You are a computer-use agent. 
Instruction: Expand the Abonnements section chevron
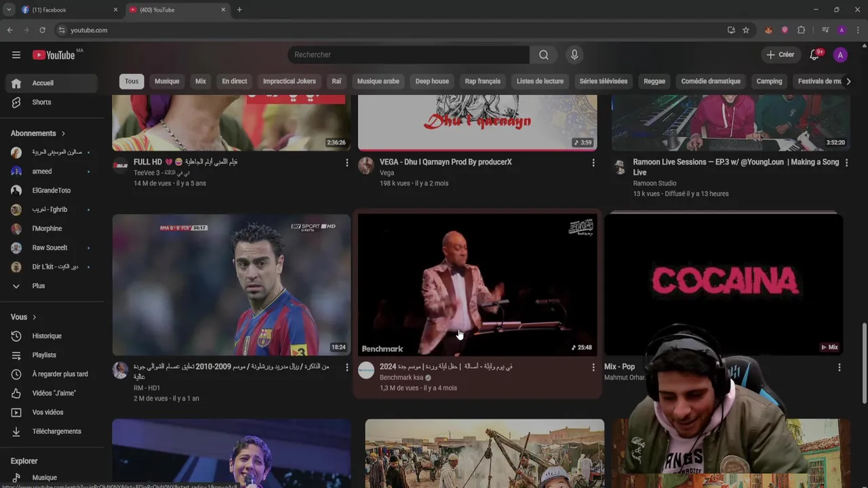[x=64, y=134]
